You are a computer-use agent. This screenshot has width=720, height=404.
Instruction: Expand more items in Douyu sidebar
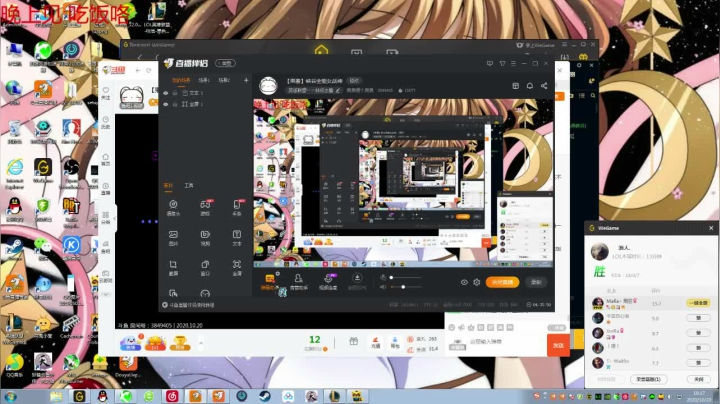tap(106, 294)
